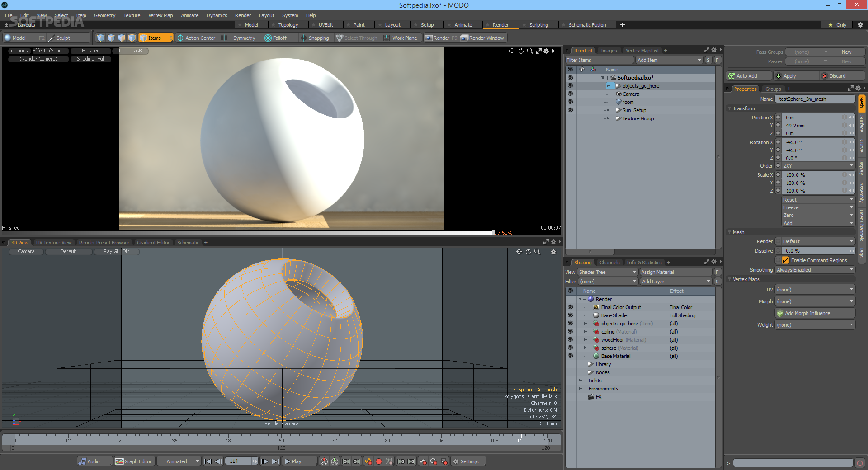Image resolution: width=868 pixels, height=470 pixels.
Task: Switch to Schematic Fusion layout tab
Action: (x=587, y=25)
